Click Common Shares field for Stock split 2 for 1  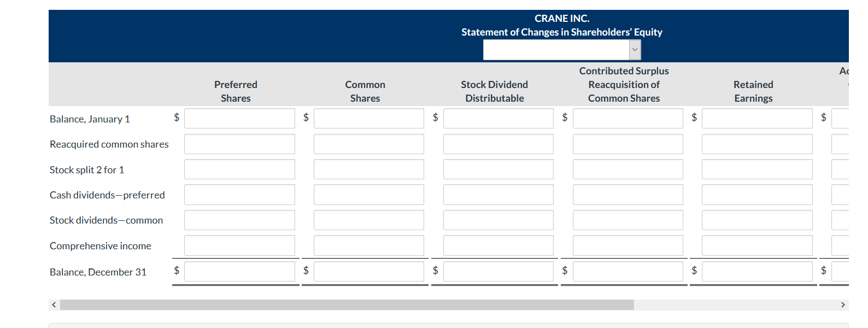click(369, 169)
